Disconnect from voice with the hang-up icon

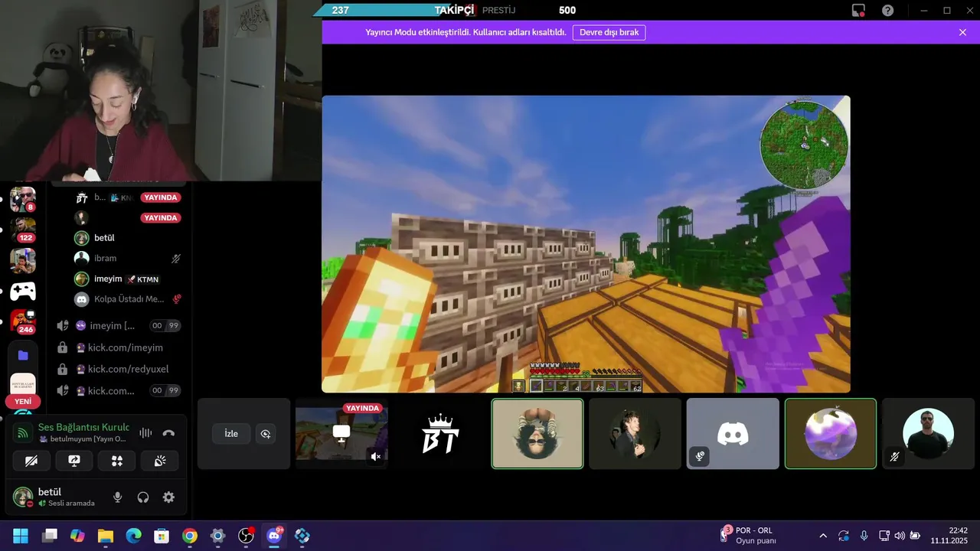168,432
